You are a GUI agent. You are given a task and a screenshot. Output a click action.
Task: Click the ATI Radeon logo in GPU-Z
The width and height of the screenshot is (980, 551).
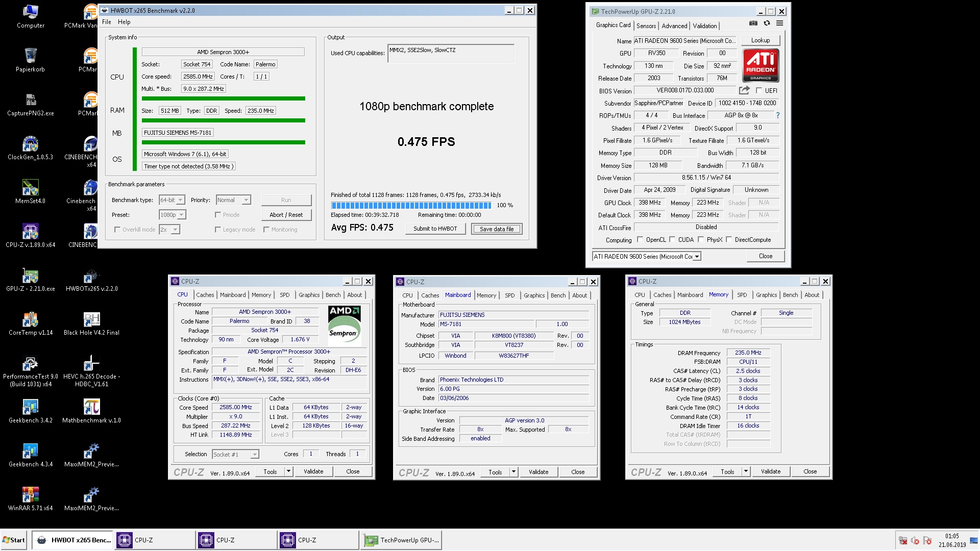pos(761,65)
